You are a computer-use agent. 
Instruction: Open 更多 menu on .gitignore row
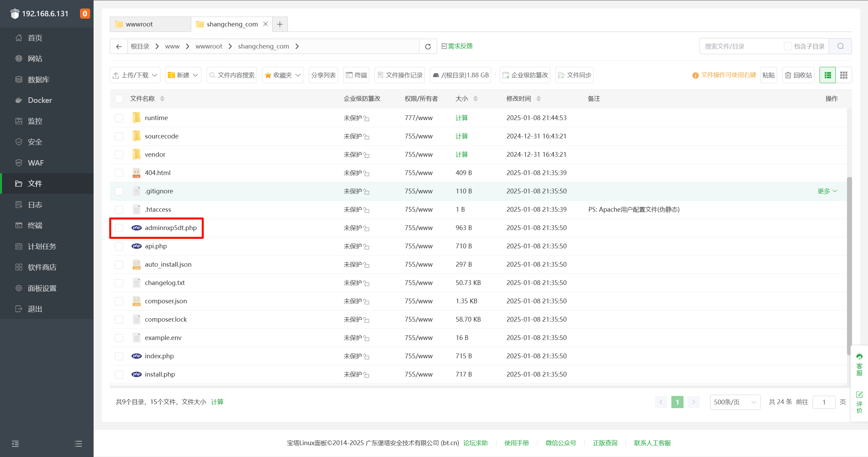coord(827,191)
